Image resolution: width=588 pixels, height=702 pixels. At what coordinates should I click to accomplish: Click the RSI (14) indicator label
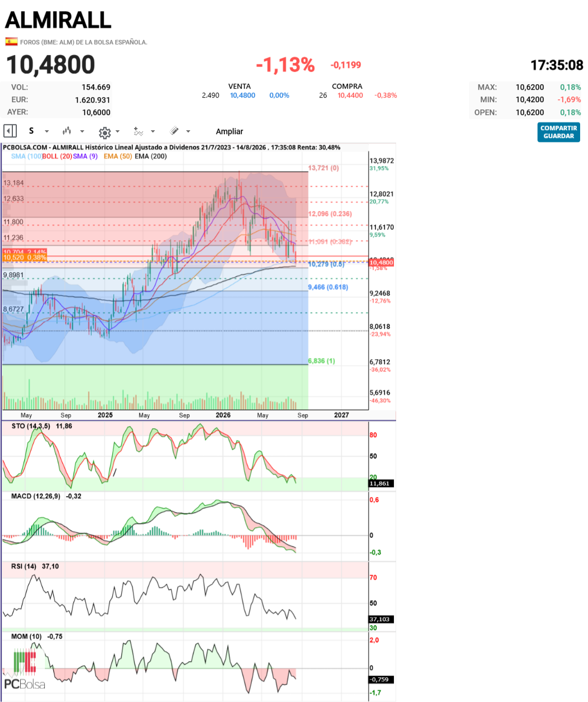click(x=24, y=566)
